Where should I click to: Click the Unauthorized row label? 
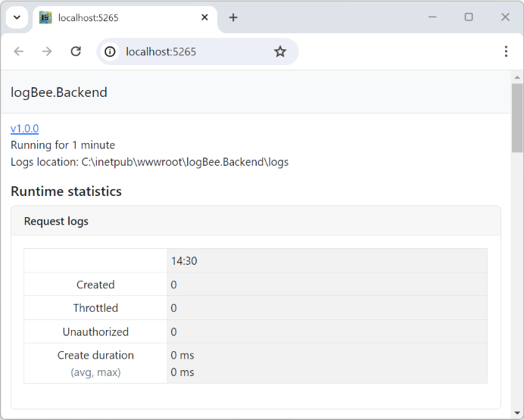point(95,332)
